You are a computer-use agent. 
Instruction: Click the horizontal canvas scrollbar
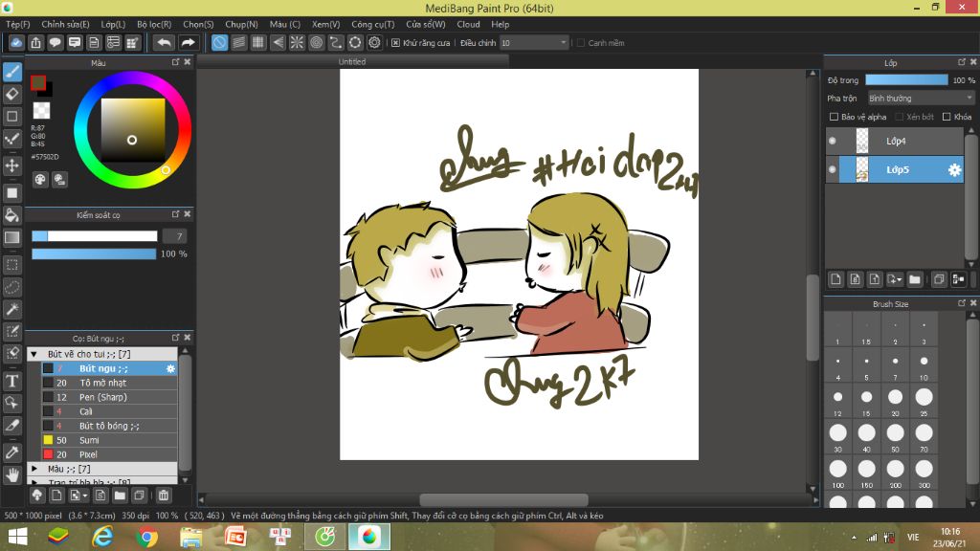point(503,499)
